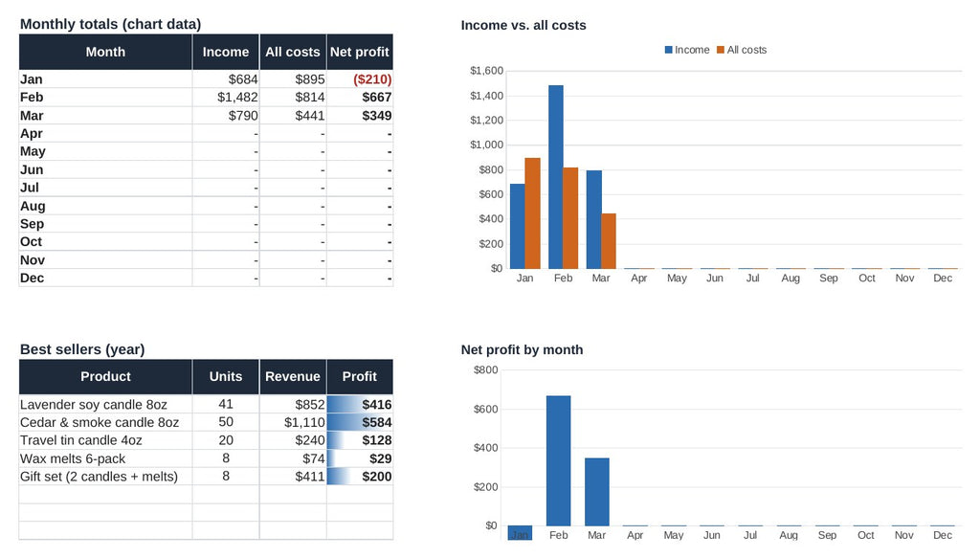Viewport: 980px width, 558px height.
Task: Select the Feb bar in Net profit chart
Action: click(558, 460)
